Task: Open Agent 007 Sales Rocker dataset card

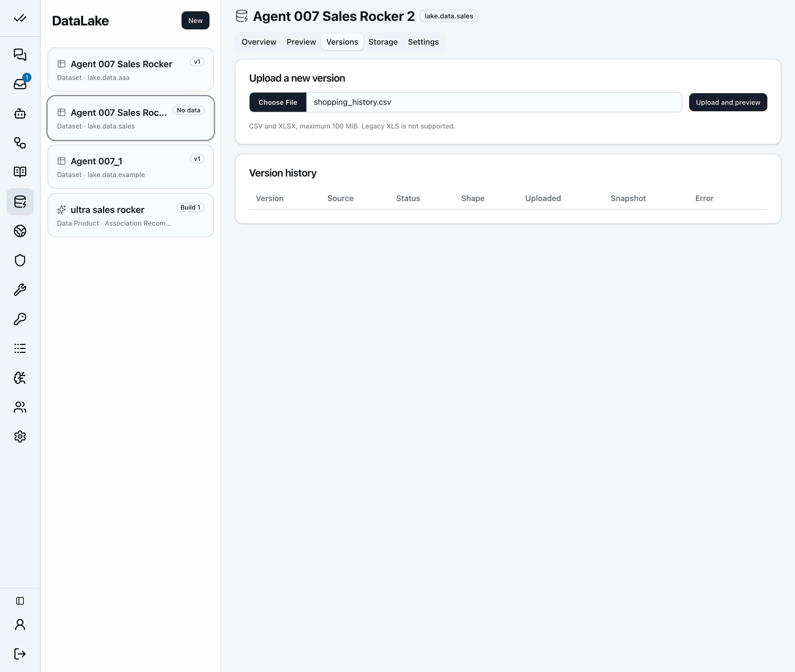Action: (x=131, y=69)
